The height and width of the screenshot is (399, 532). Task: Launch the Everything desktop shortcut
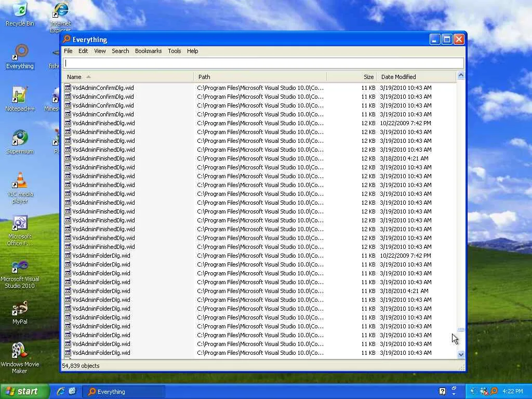20,56
